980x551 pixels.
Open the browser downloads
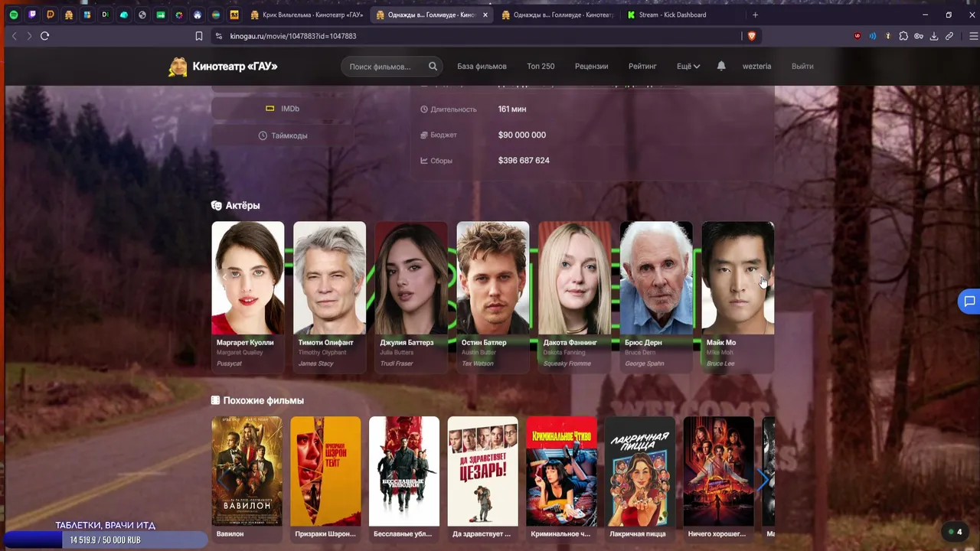tap(934, 36)
